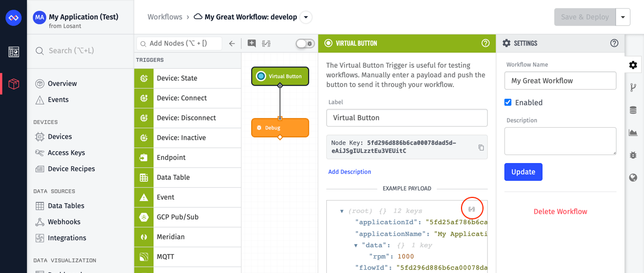Screen dimensions: 644x273
Task: Edit the Virtual Button Label field
Action: point(407,118)
